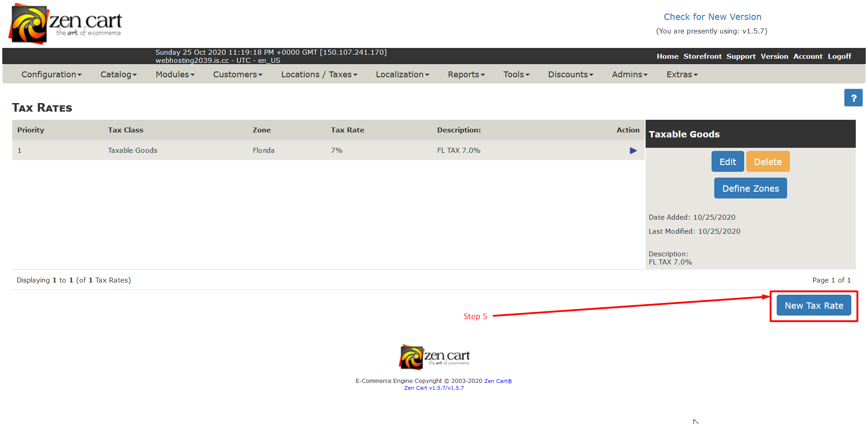The height and width of the screenshot is (424, 868).
Task: Go to Home in top navigation
Action: [668, 57]
